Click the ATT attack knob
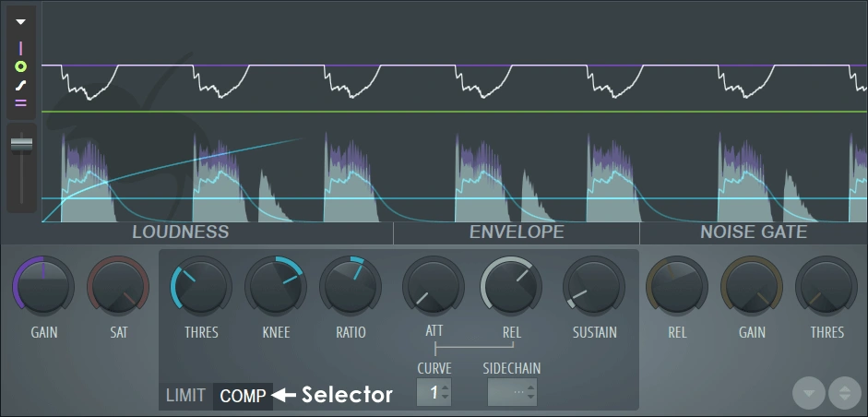Screen dimensions: 868x417 (x=434, y=286)
